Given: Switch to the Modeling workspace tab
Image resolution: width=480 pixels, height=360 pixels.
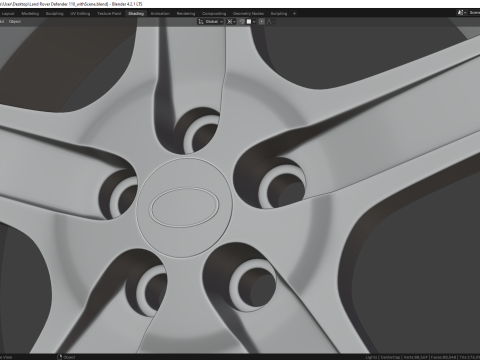Looking at the screenshot, I should [x=30, y=14].
